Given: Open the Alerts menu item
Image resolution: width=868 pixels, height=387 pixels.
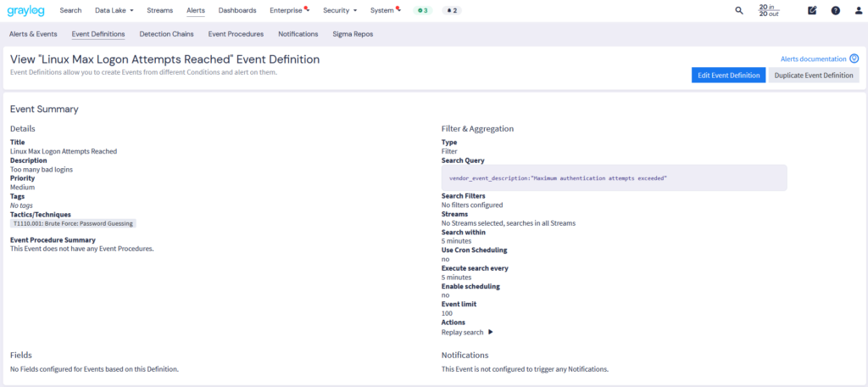Looking at the screenshot, I should 196,10.
